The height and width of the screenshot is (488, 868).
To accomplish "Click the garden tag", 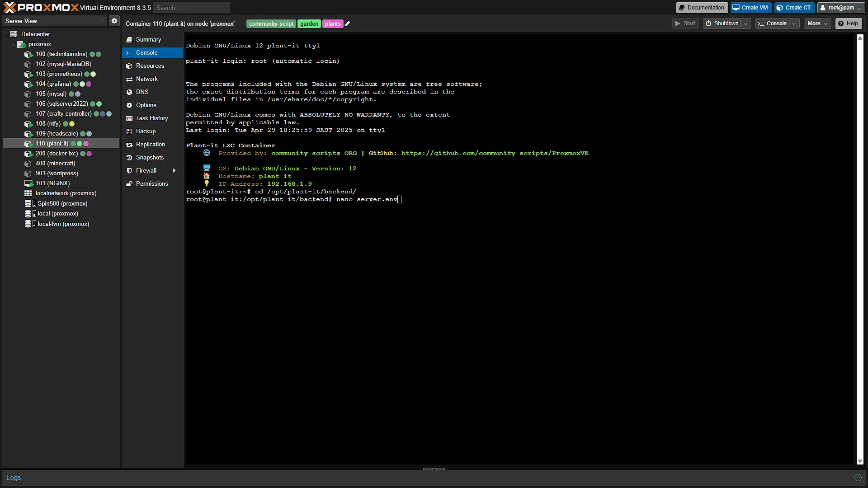I will point(309,24).
